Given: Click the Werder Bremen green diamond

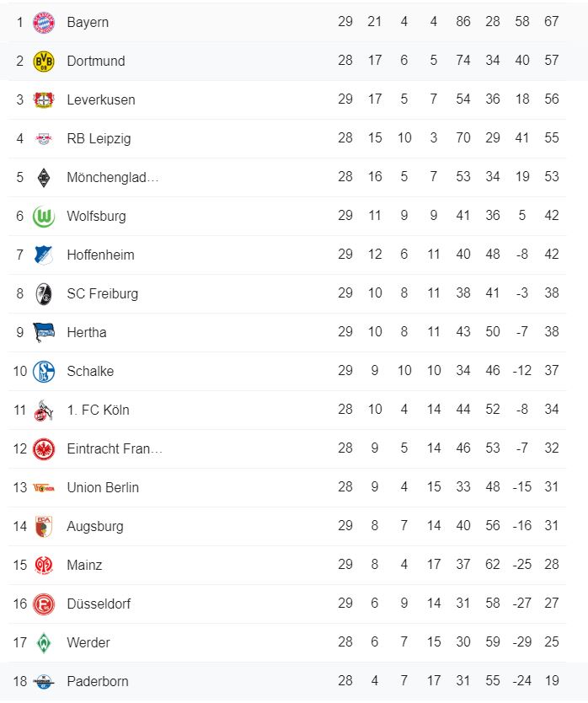Looking at the screenshot, I should [43, 642].
